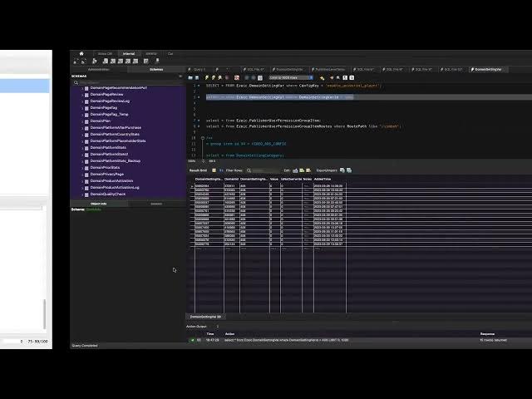Sort by the Value column header

(x=274, y=180)
